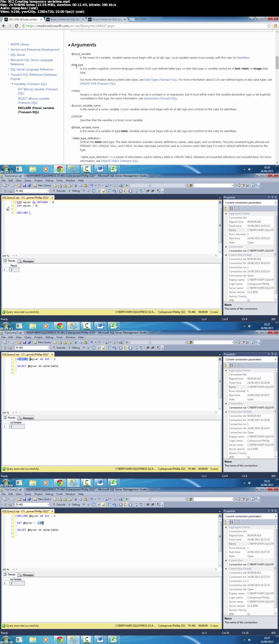Viewport: 279px width, 644px height.
Task: Open the CREATE TABLE (Transact-SQL) link
Action: pyautogui.click(x=120, y=161)
